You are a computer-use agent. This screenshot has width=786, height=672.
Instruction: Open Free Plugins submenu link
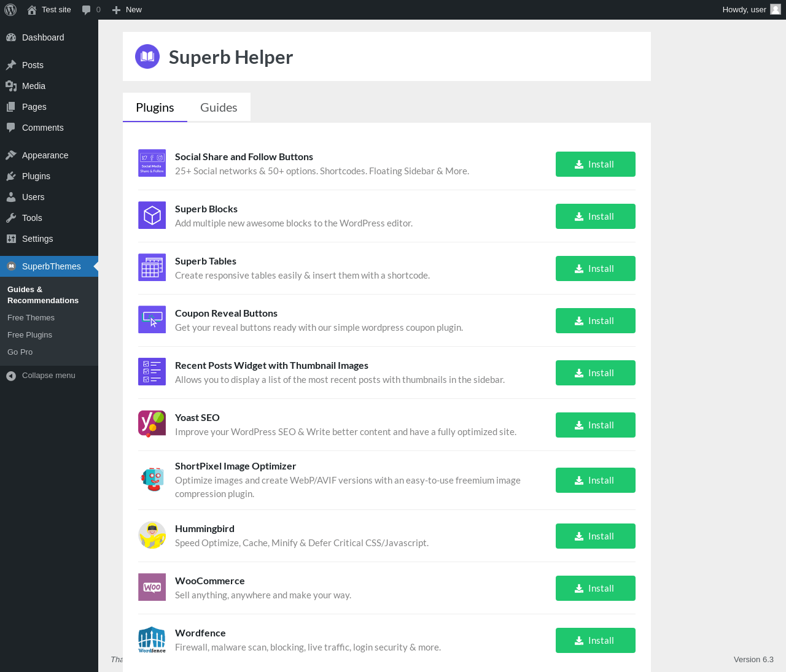click(x=49, y=334)
